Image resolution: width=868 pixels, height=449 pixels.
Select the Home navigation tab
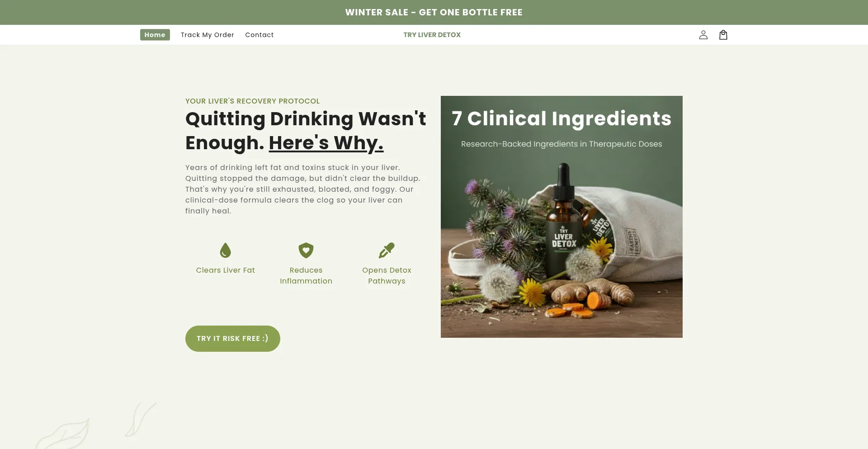[x=155, y=35]
